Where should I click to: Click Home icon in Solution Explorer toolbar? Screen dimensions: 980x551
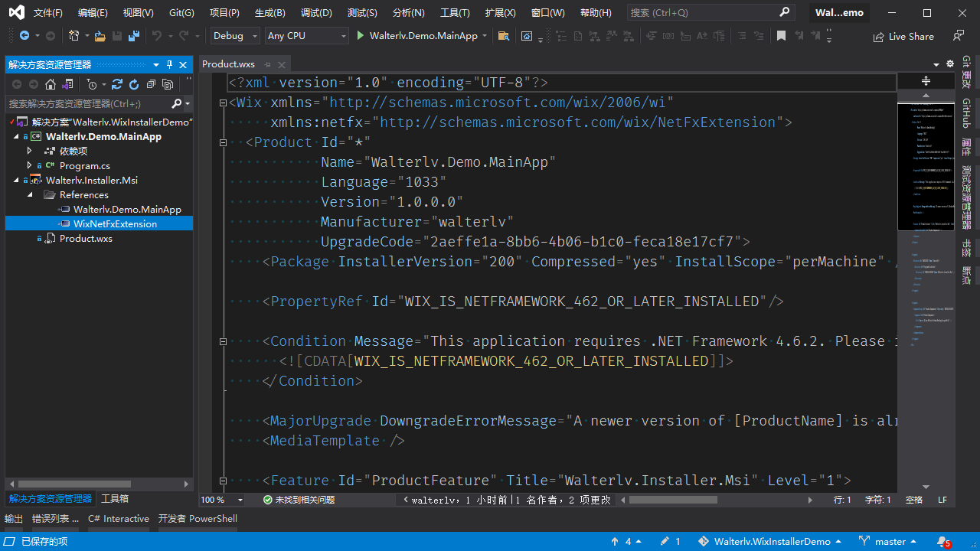[51, 84]
